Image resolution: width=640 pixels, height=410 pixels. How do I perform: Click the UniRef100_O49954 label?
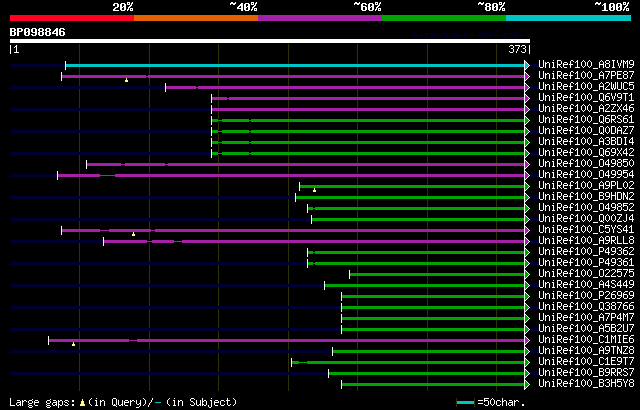[586, 175]
